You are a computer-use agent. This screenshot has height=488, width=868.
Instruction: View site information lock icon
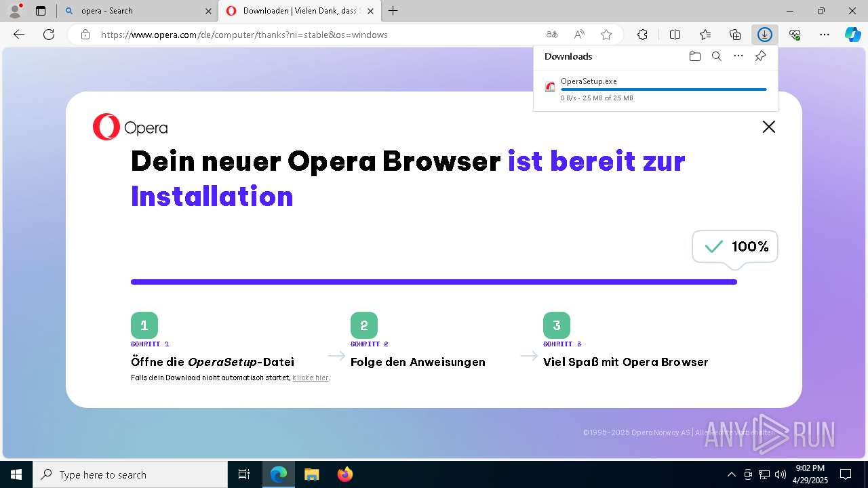click(x=85, y=35)
